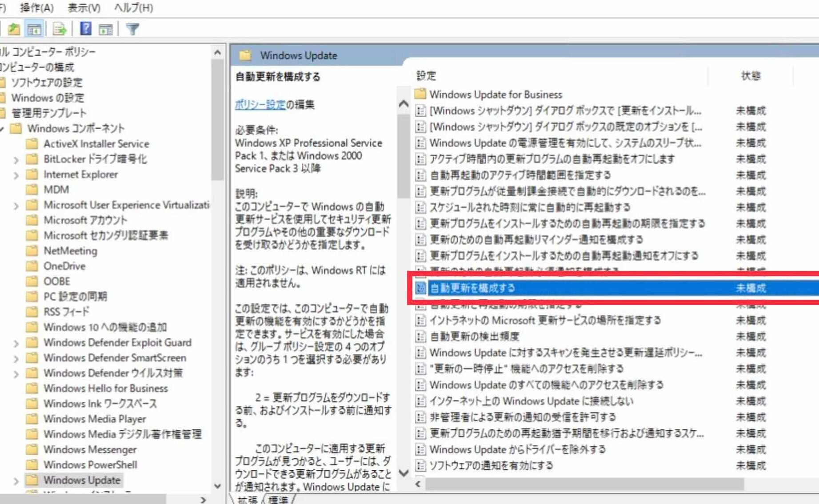Select the Microsoft アカウント tree item
This screenshot has width=819, height=504.
click(85, 220)
